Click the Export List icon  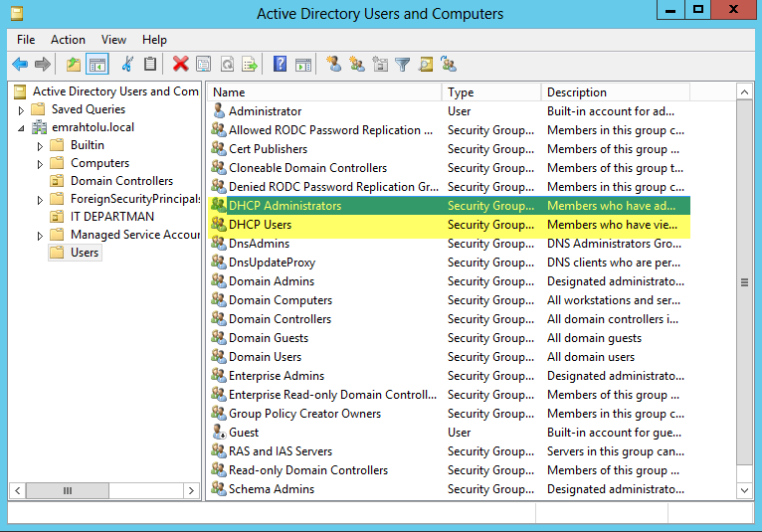point(250,64)
